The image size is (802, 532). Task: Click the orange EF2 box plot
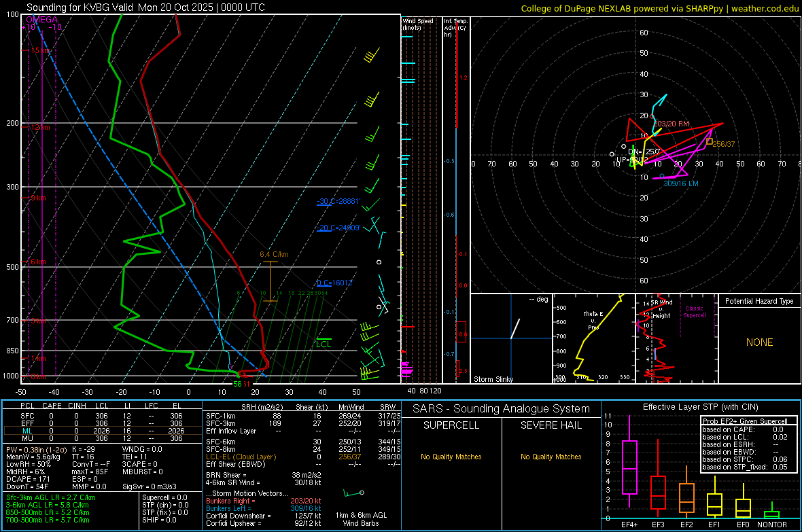[686, 498]
